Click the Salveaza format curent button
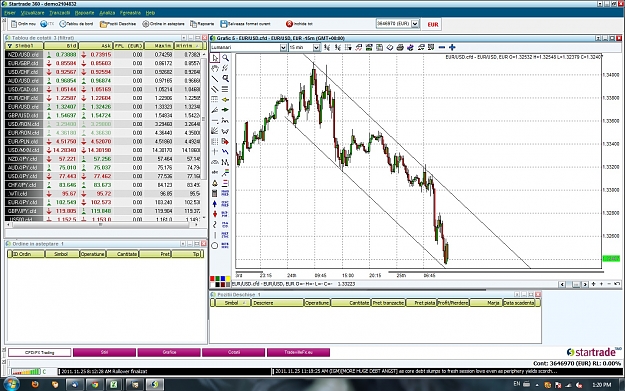This screenshot has width=625, height=391. pos(246,24)
